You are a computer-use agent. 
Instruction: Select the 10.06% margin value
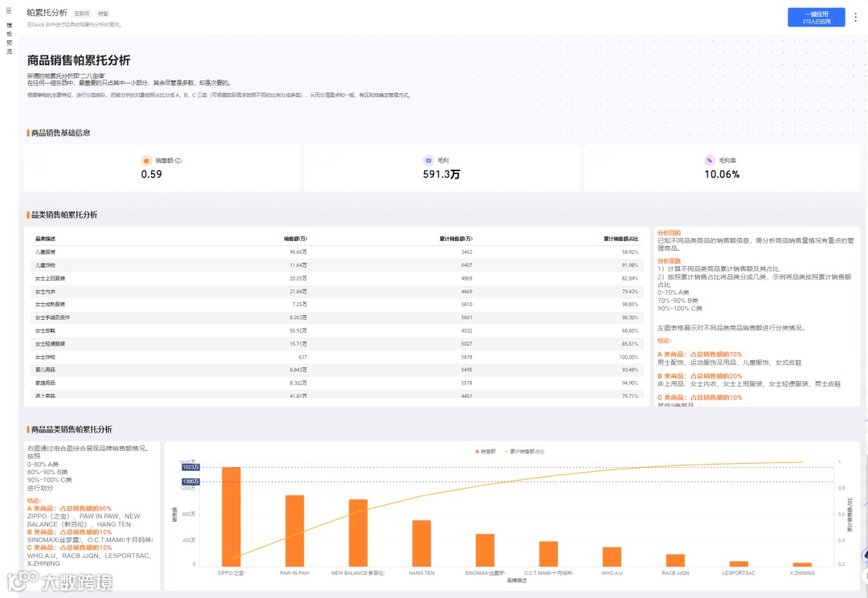click(x=722, y=174)
